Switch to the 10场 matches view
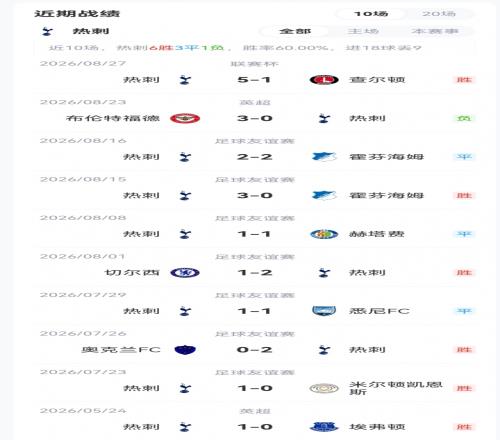This screenshot has width=500, height=440. [x=371, y=14]
